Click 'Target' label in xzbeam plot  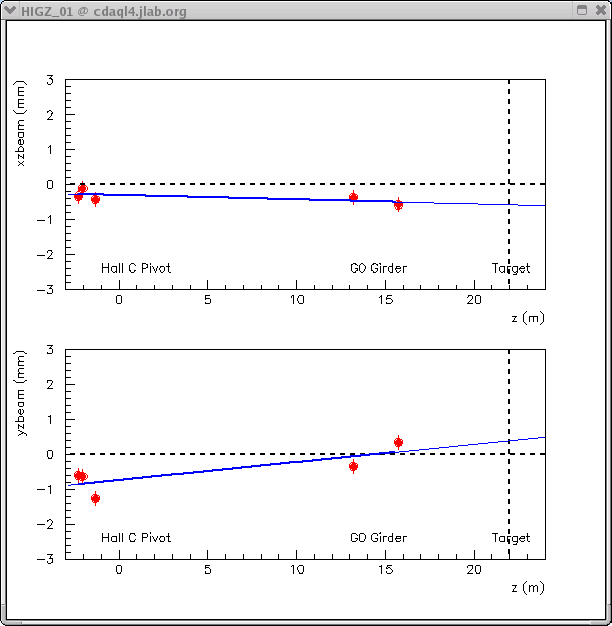[511, 268]
